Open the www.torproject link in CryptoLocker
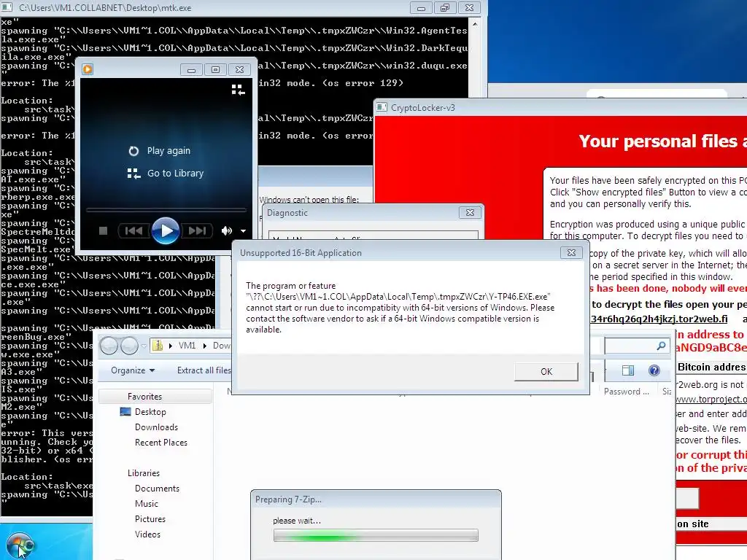This screenshot has width=747, height=560. (711, 399)
